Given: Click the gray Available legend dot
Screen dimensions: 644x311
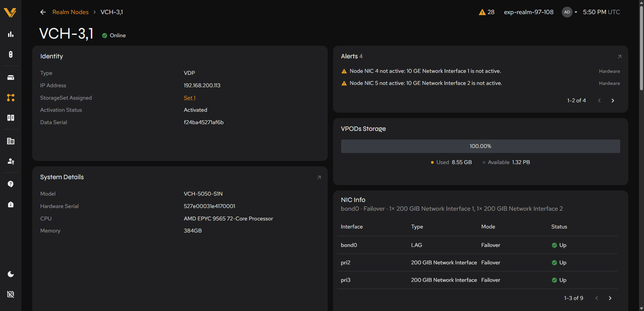Looking at the screenshot, I should point(484,162).
